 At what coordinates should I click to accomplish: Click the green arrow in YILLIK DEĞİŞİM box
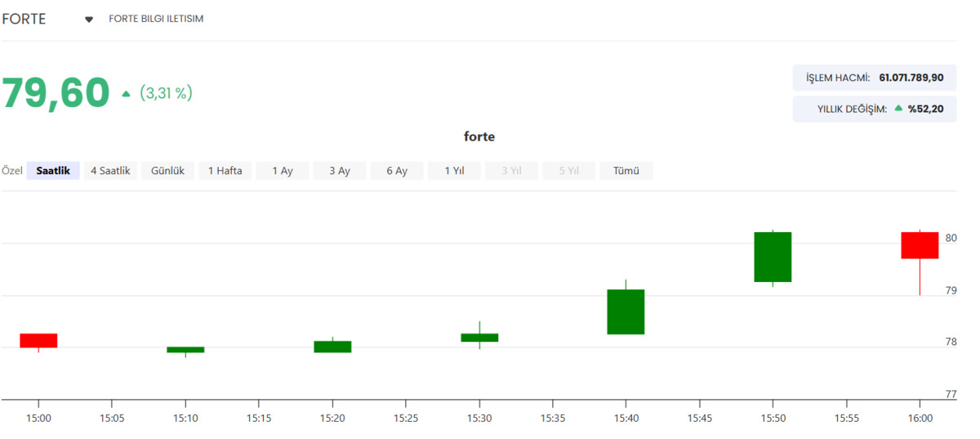point(898,108)
